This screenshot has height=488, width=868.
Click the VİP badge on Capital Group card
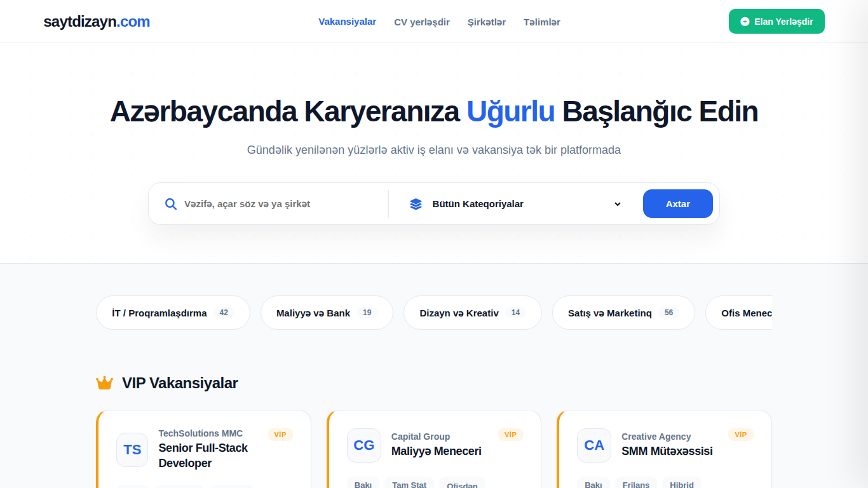(x=510, y=435)
